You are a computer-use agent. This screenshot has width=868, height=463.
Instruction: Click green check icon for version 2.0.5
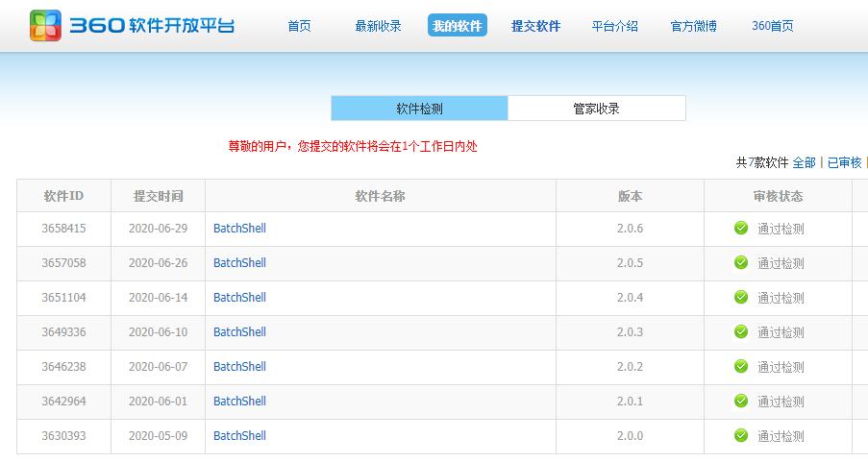pyautogui.click(x=741, y=262)
